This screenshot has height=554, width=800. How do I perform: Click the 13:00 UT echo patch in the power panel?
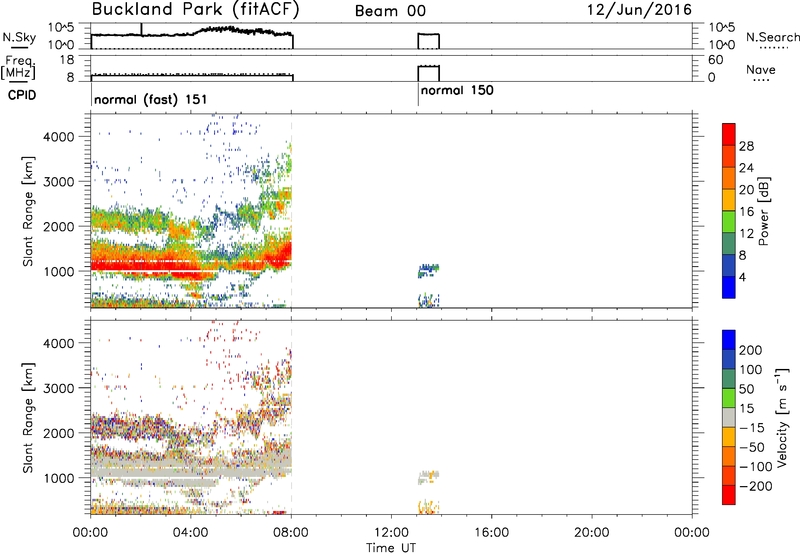(429, 270)
